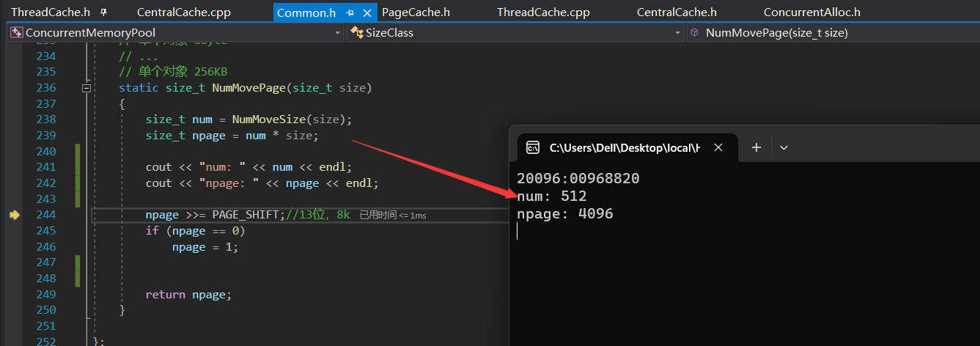Open the console tab dropdown chevron
Viewport: 980px width, 346px height.
click(x=784, y=147)
